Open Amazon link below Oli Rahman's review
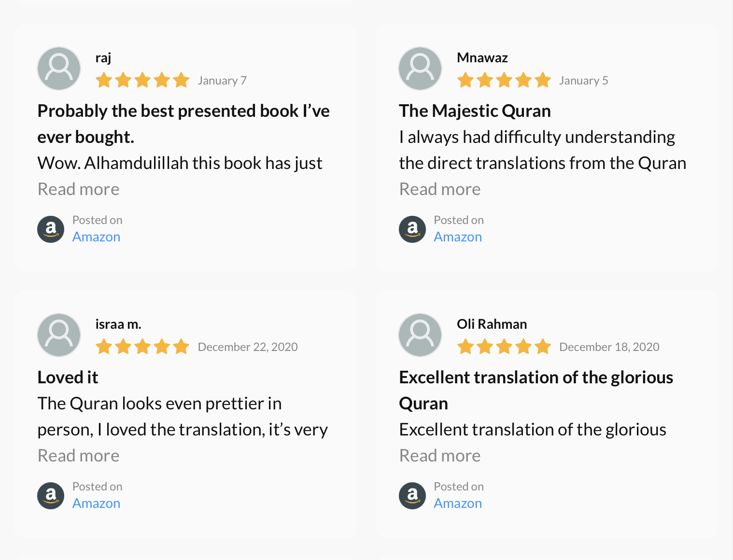Screen dimensions: 733x560 (458, 504)
